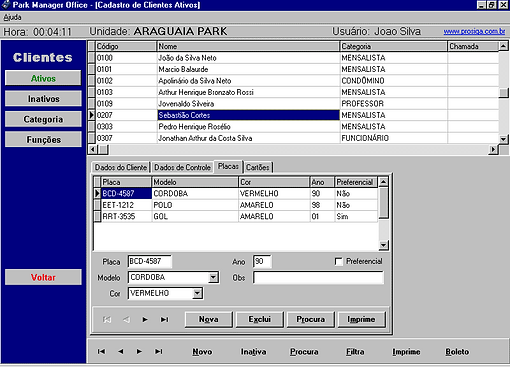Click row selector beside code 0100
Viewport: 510px width, 367px height.
[92, 58]
